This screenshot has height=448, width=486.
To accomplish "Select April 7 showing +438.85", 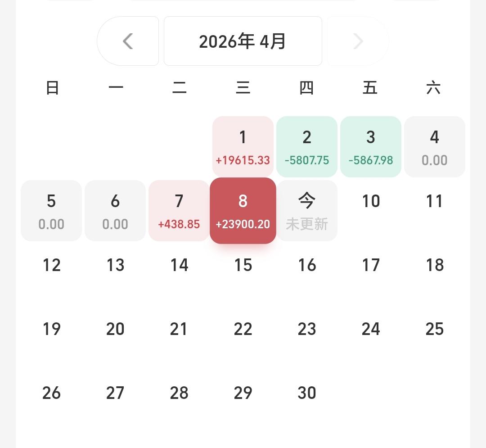I will (x=179, y=211).
